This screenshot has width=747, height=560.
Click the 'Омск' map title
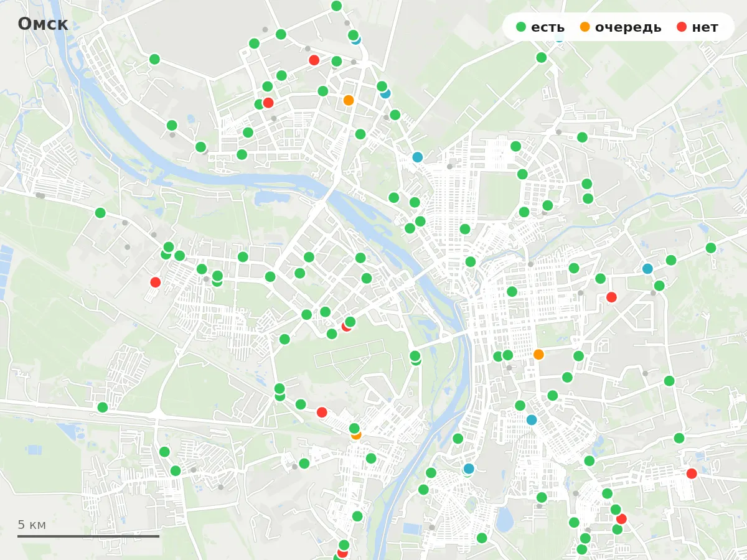point(43,24)
